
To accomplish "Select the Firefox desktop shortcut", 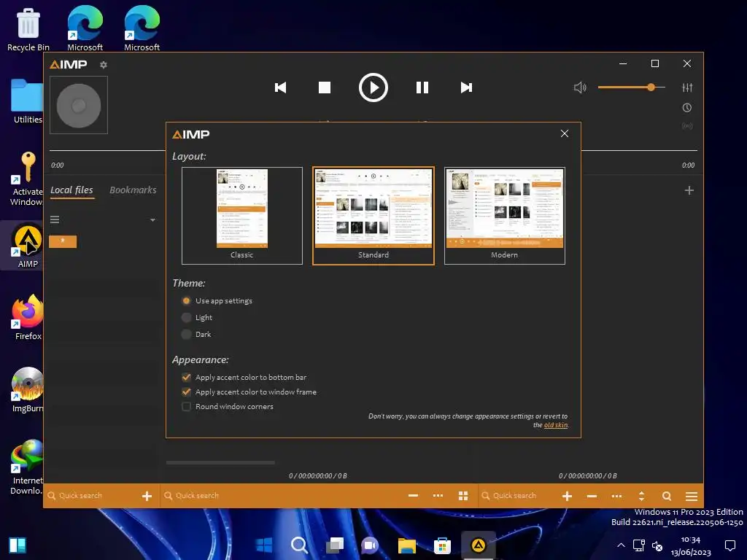I will (28, 318).
